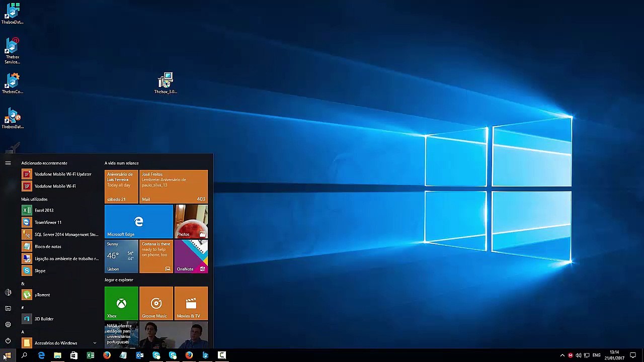Launch TeamViewer 11 from Start menu

coord(61,222)
